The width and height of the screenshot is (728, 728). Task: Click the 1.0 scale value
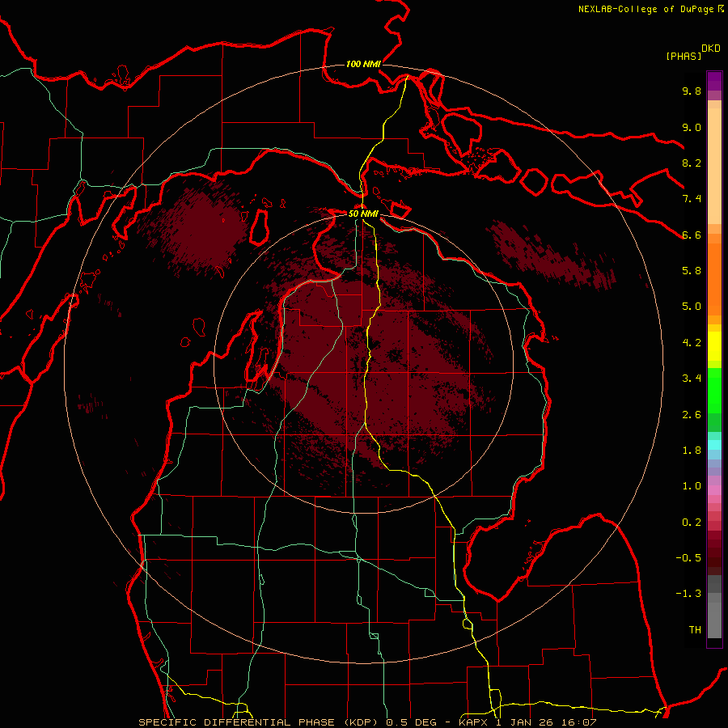[x=692, y=485]
